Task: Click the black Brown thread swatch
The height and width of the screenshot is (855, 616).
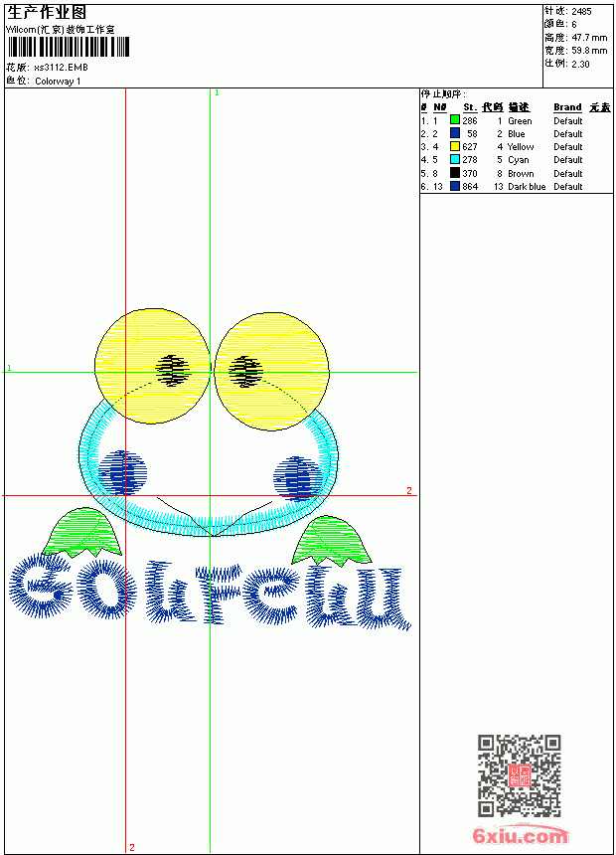Action: pos(455,173)
